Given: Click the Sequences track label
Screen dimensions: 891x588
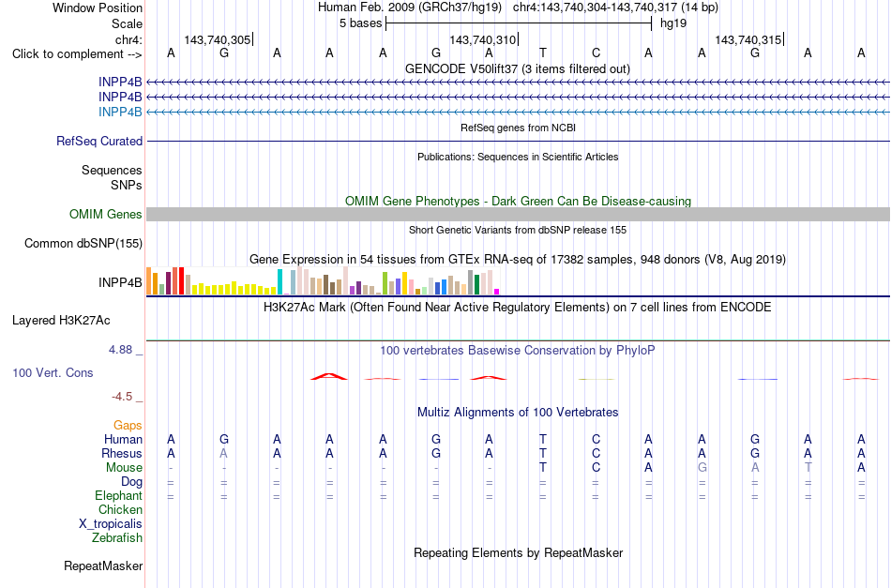Looking at the screenshot, I should tap(112, 170).
